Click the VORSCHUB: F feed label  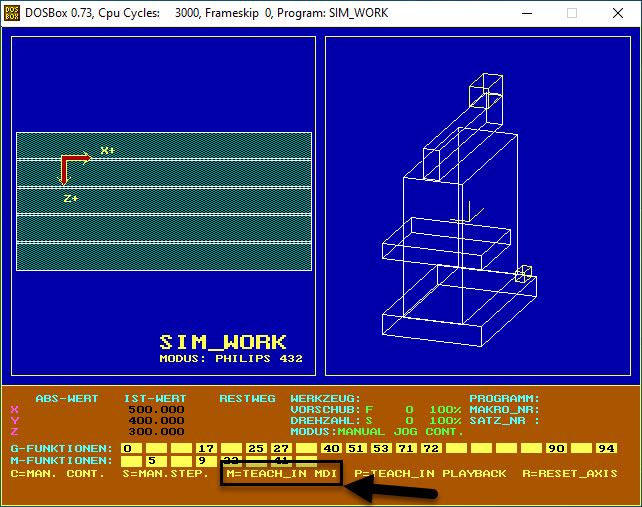pos(332,410)
